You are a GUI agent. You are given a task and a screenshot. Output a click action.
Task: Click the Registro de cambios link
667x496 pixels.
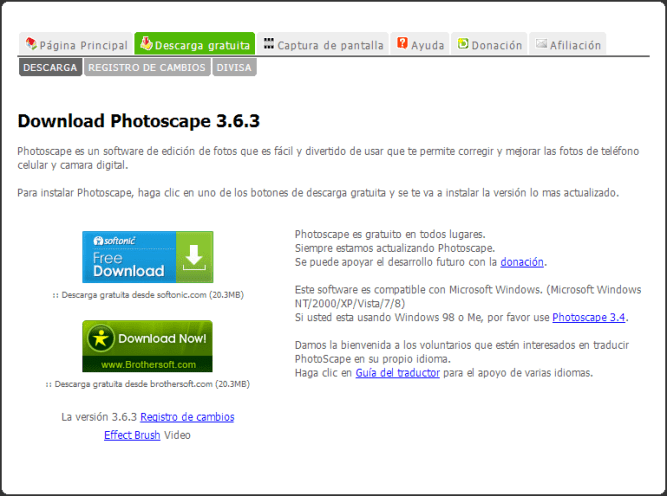(x=187, y=417)
